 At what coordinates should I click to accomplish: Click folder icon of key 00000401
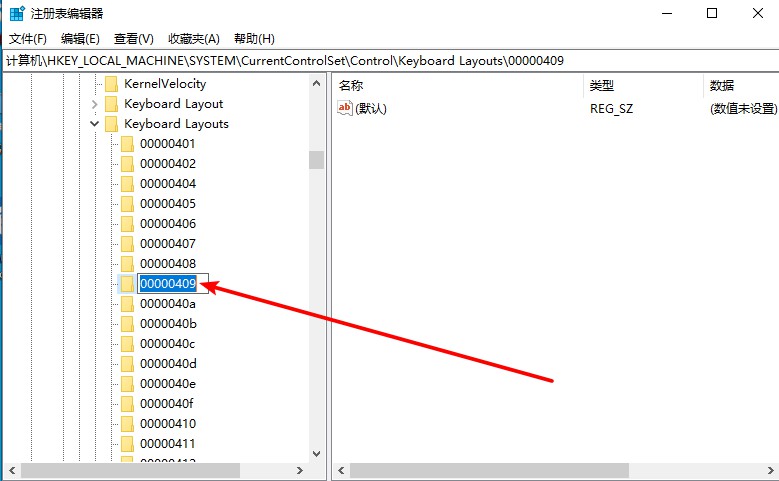(x=127, y=144)
